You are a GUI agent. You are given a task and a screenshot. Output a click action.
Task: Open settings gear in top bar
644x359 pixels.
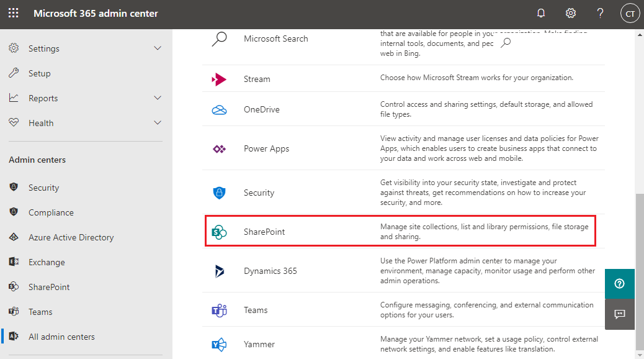click(x=571, y=13)
